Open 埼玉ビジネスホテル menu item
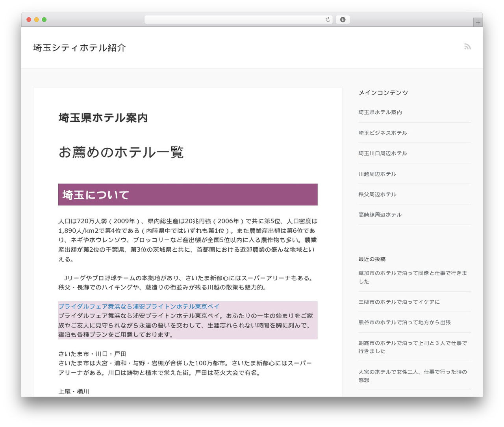The width and height of the screenshot is (504, 427). click(x=383, y=133)
